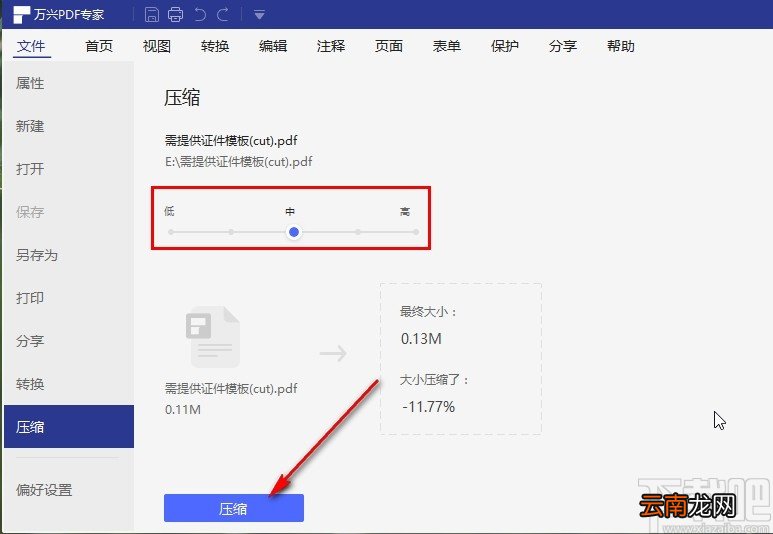
Task: Click the print icon in title bar
Action: coord(176,14)
